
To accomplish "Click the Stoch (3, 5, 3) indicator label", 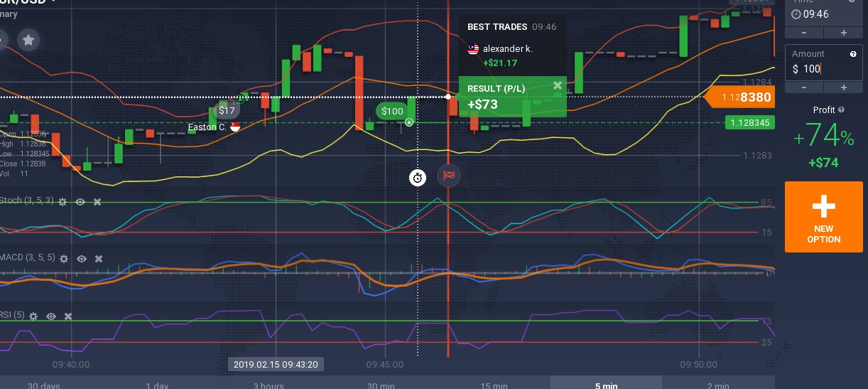I will coord(26,201).
